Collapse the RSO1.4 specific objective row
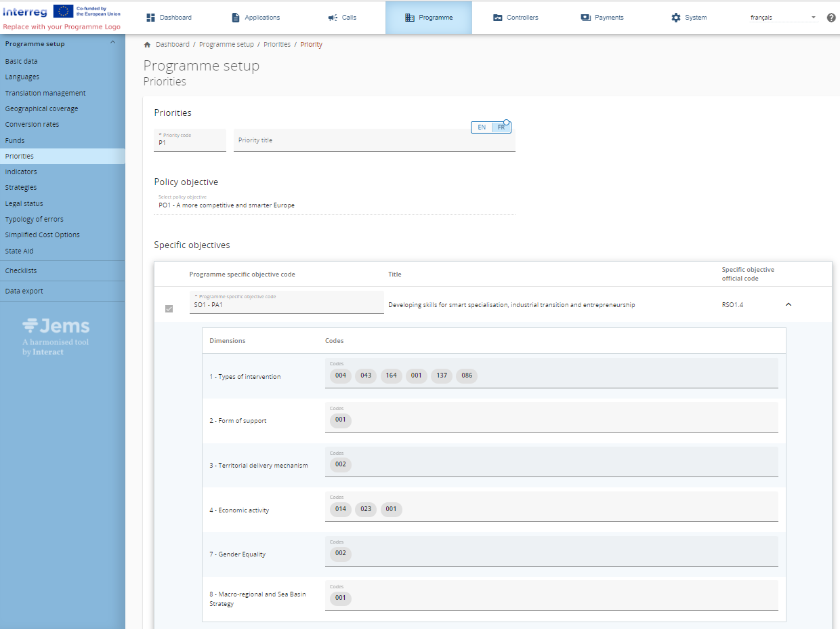The height and width of the screenshot is (629, 840). pyautogui.click(x=788, y=305)
